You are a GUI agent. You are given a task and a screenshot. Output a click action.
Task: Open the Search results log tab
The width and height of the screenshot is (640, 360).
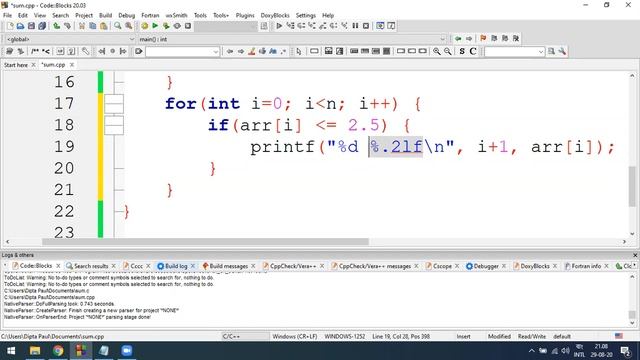pos(91,266)
